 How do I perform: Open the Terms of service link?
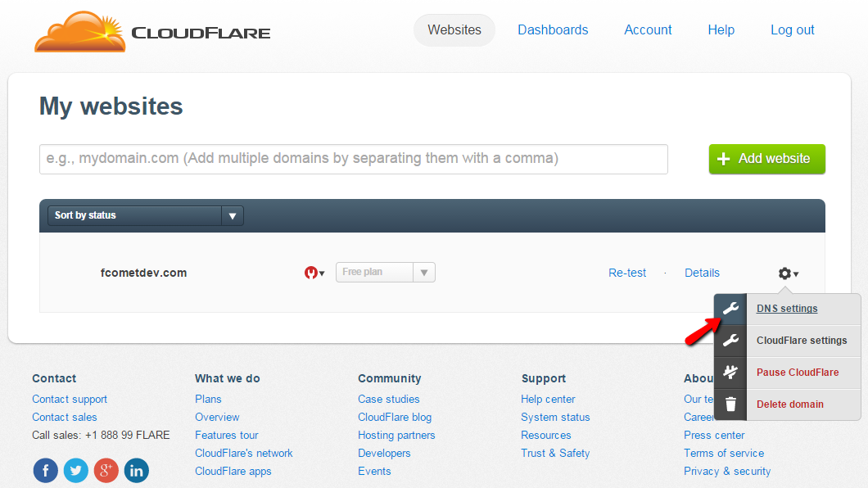(x=724, y=453)
